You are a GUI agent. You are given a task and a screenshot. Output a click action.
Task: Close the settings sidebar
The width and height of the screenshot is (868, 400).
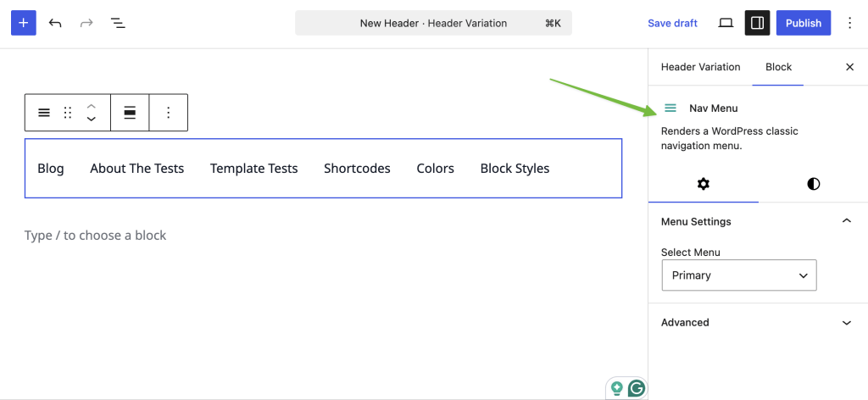[x=849, y=67]
